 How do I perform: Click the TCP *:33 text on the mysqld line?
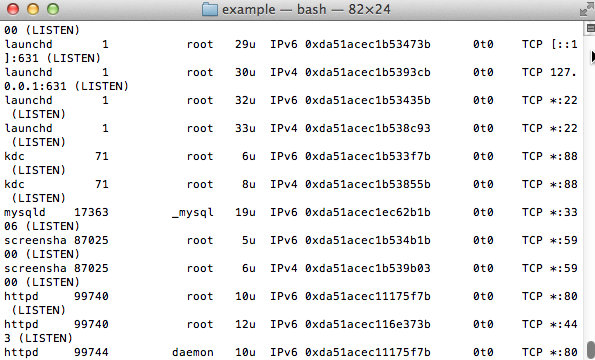click(549, 212)
